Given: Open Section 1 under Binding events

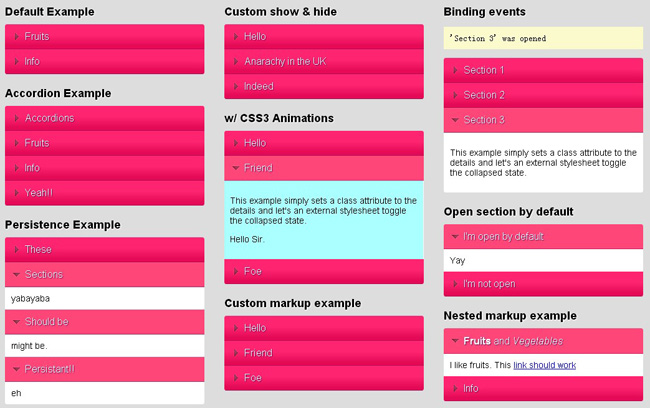Looking at the screenshot, I should tap(484, 70).
